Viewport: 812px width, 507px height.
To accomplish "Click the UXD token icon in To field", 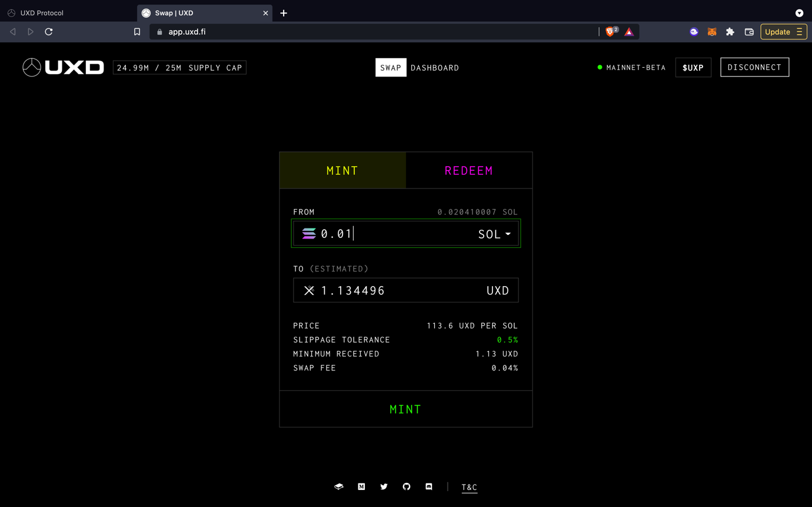I will point(309,290).
